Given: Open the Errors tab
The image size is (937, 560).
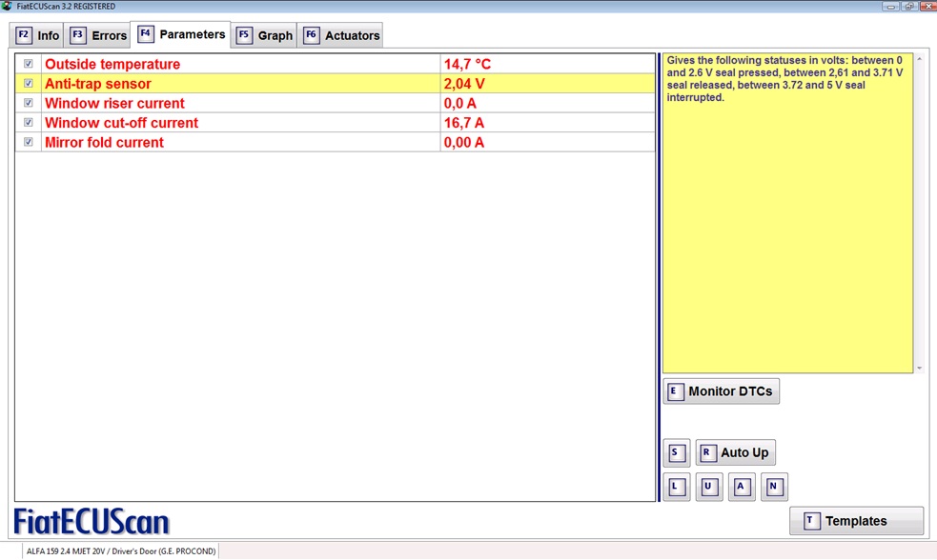Looking at the screenshot, I should tap(98, 35).
